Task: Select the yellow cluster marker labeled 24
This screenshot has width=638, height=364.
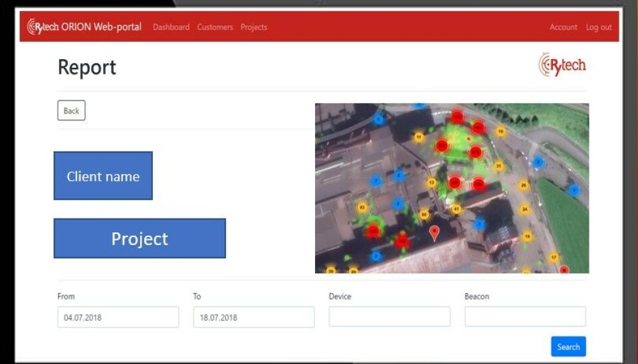Action: click(525, 210)
